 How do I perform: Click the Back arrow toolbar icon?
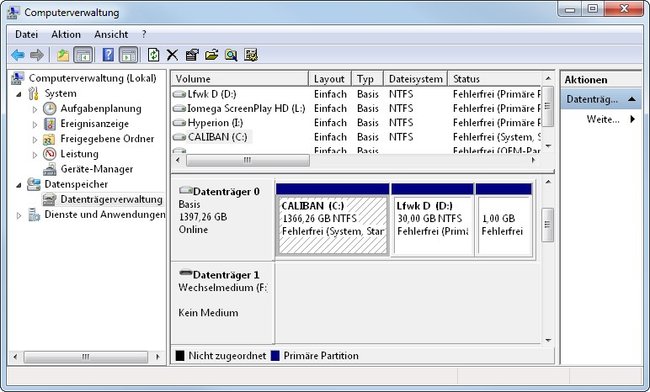point(17,55)
